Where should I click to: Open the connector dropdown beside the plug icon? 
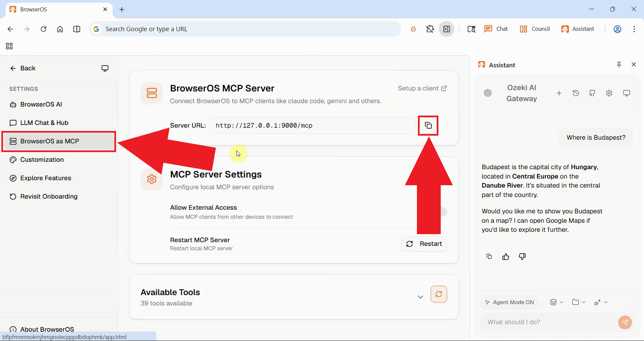pyautogui.click(x=601, y=302)
